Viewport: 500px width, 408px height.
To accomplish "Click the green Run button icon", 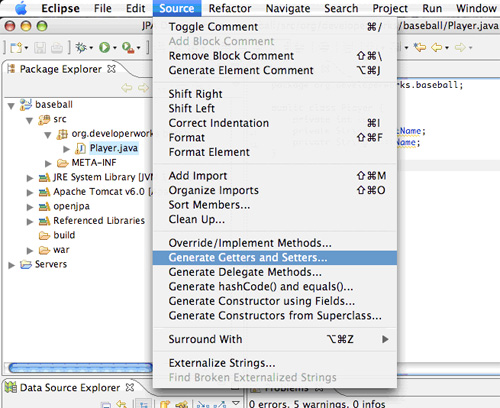I will (104, 48).
